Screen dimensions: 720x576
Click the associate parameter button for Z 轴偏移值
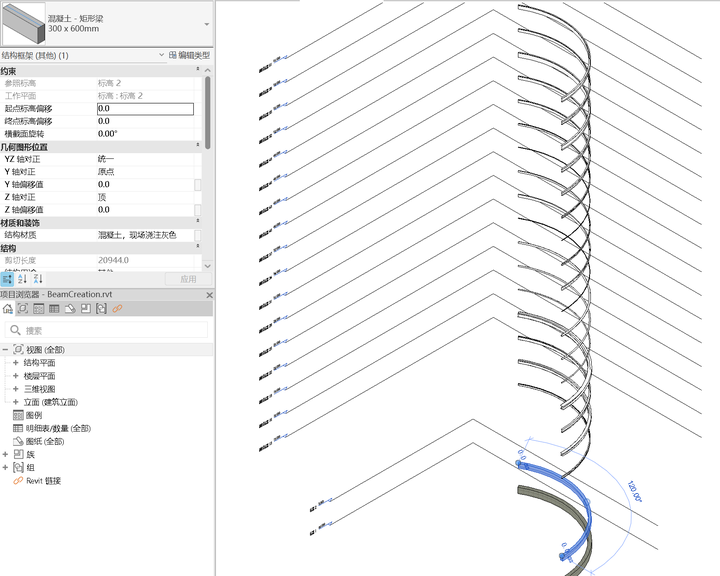click(x=198, y=210)
